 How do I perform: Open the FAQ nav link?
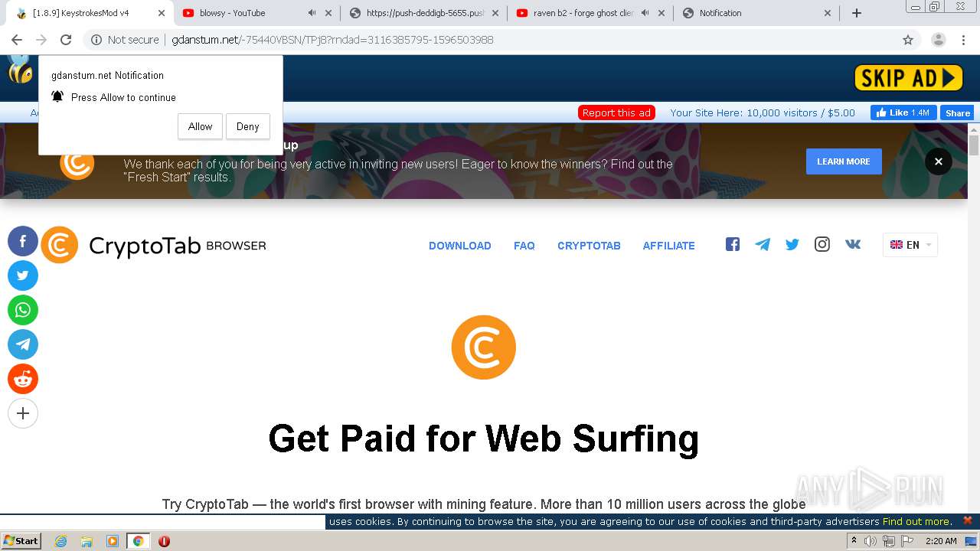524,246
